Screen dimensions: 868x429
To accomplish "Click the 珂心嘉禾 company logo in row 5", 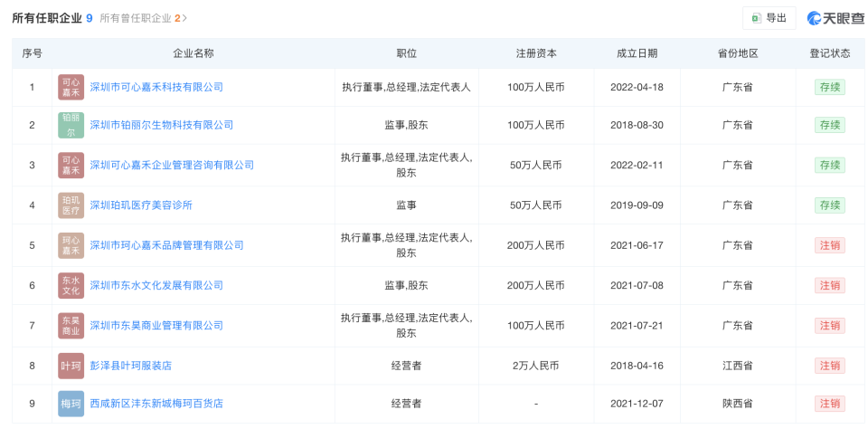I will [x=71, y=245].
